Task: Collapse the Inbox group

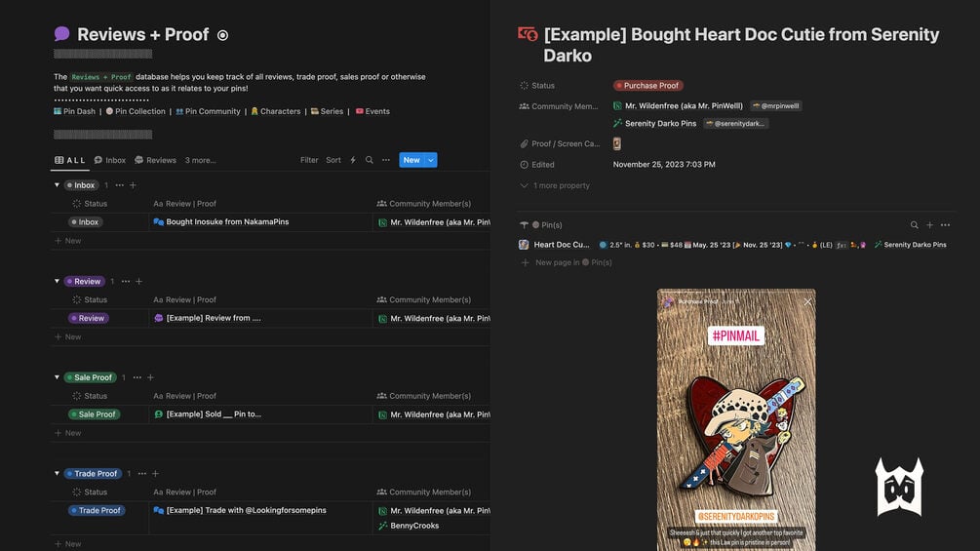Action: 57,185
